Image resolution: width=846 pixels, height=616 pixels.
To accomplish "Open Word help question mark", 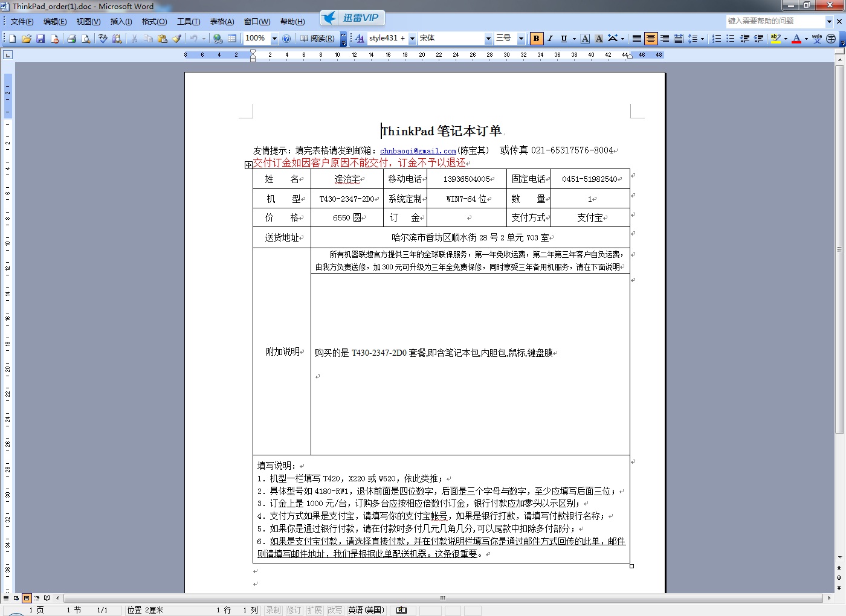I will coord(286,39).
